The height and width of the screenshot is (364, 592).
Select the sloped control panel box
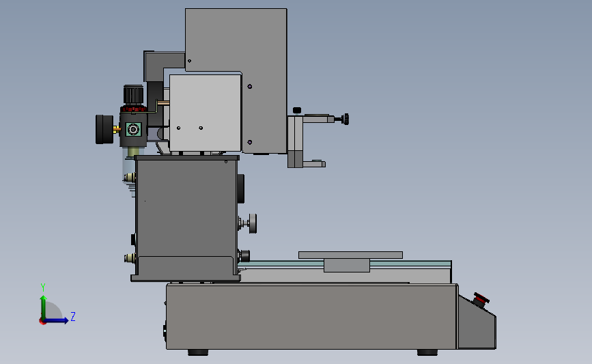tap(477, 324)
